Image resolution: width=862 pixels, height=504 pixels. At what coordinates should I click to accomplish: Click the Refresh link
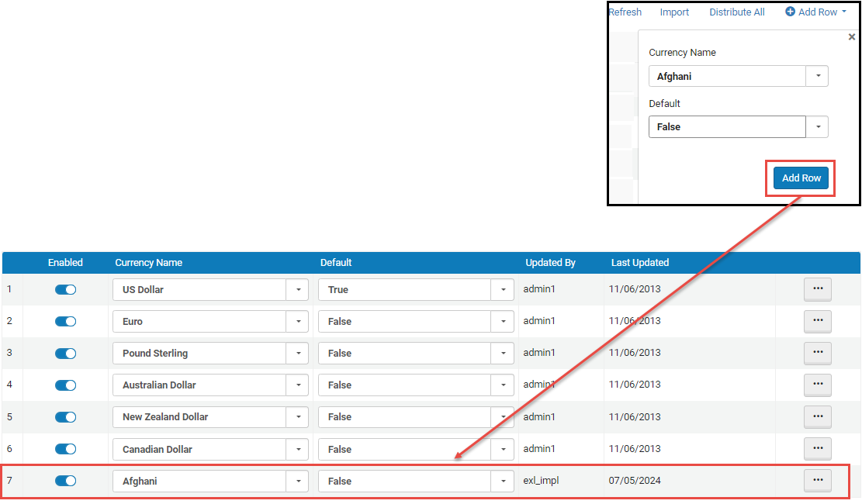(x=625, y=12)
